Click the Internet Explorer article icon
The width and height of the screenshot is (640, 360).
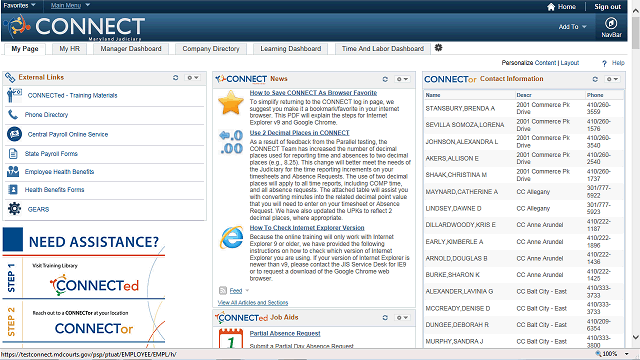231,237
